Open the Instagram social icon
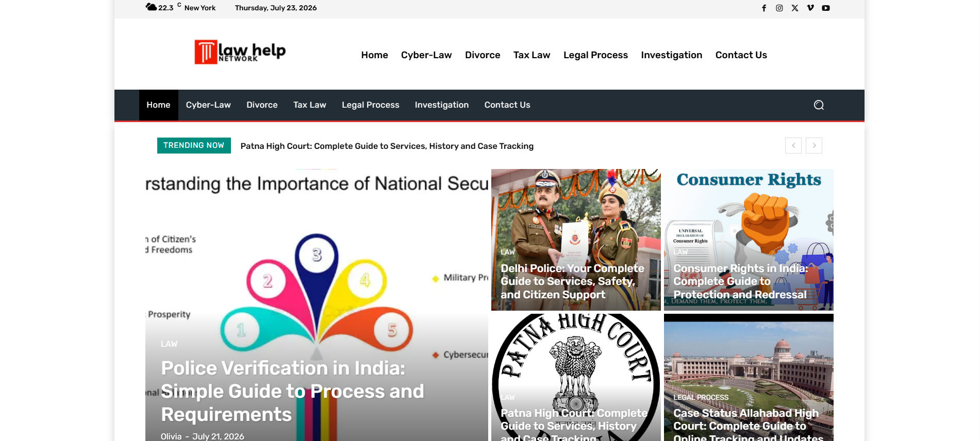The image size is (980, 441). click(x=779, y=8)
